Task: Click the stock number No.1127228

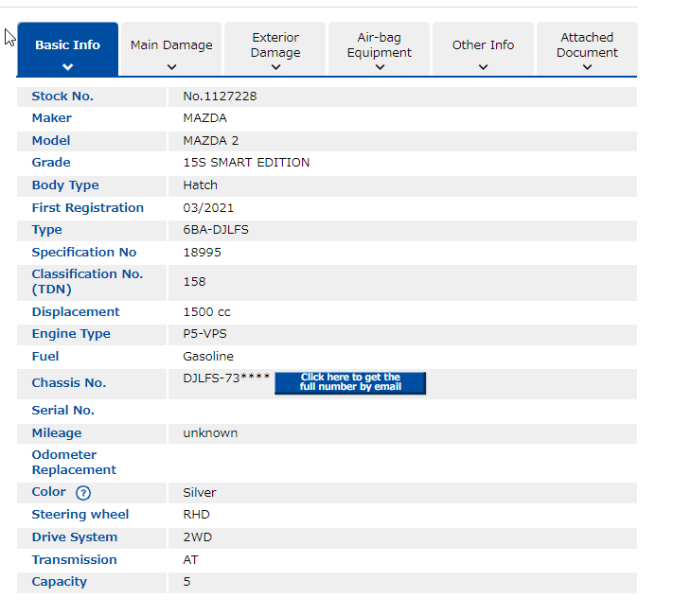Action: [x=220, y=97]
